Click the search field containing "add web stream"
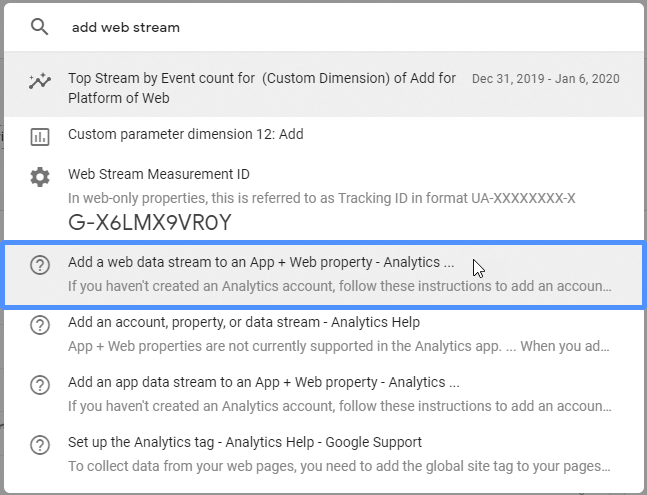This screenshot has height=495, width=647. 322,27
